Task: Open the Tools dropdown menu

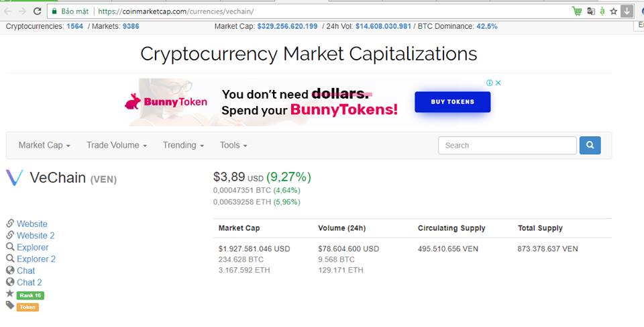Action: (233, 145)
